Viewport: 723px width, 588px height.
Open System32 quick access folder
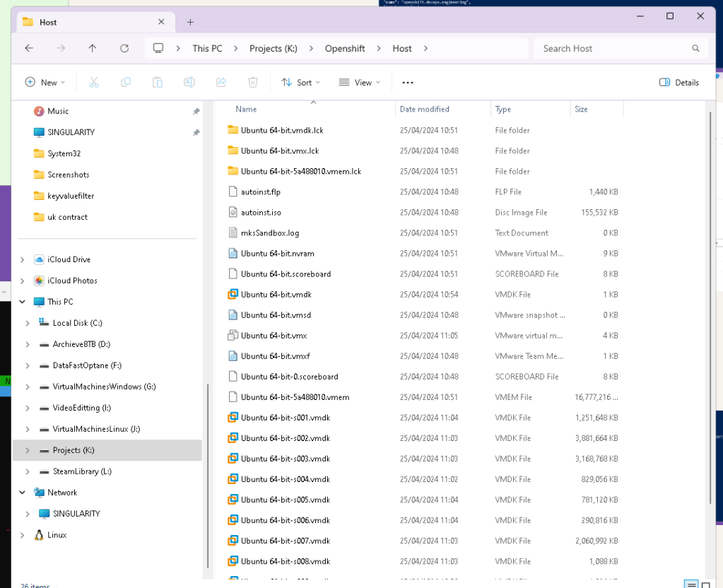[64, 153]
